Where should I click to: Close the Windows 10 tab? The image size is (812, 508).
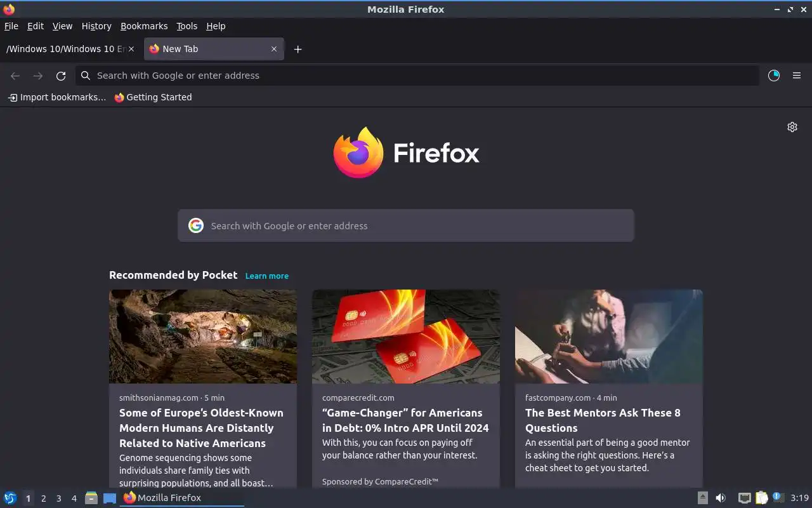pyautogui.click(x=131, y=49)
